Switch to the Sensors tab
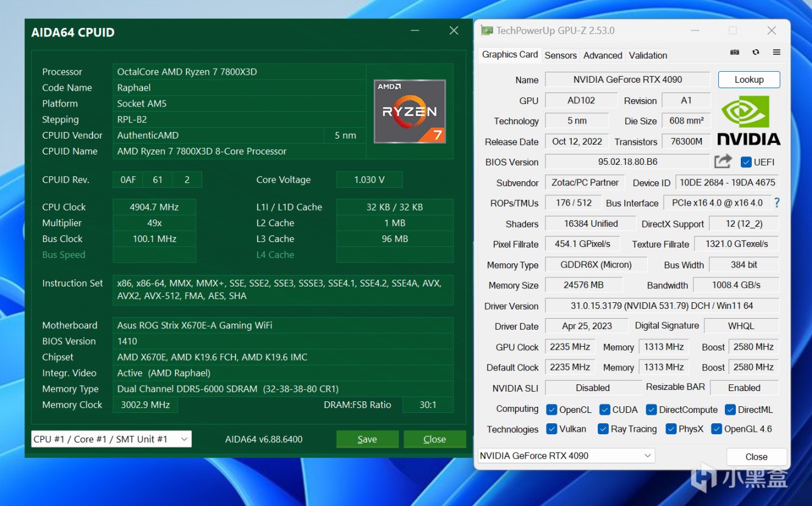 tap(561, 55)
